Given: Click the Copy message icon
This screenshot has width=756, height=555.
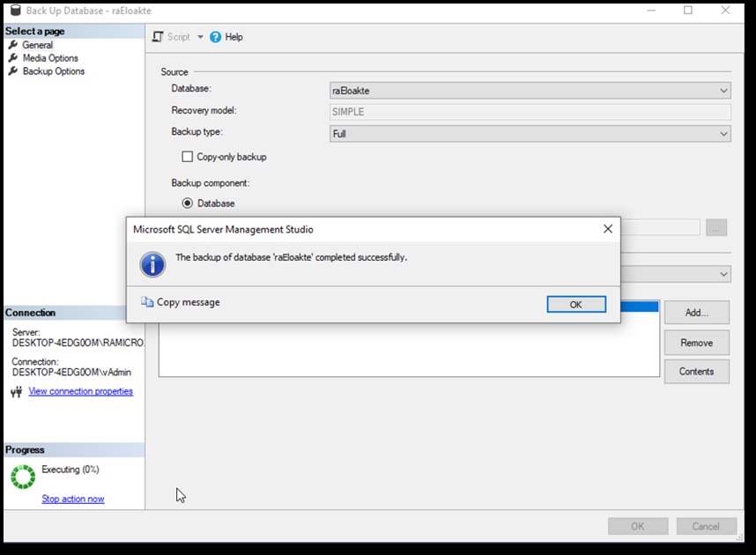Looking at the screenshot, I should (147, 302).
